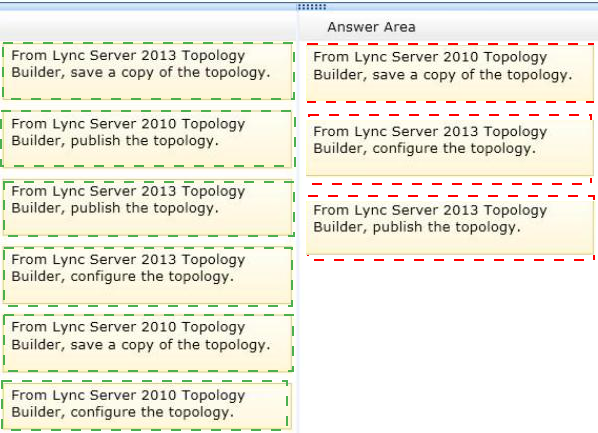Select left '2010 publish the topology' option
The image size is (598, 433).
click(147, 139)
